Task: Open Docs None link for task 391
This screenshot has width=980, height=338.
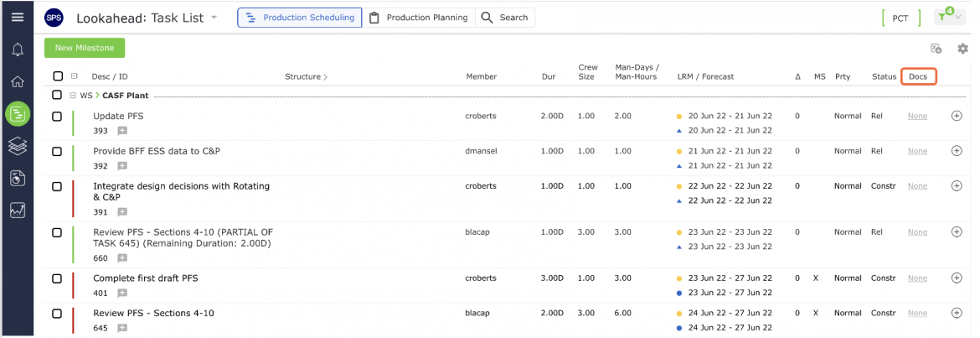Action: pyautogui.click(x=917, y=186)
